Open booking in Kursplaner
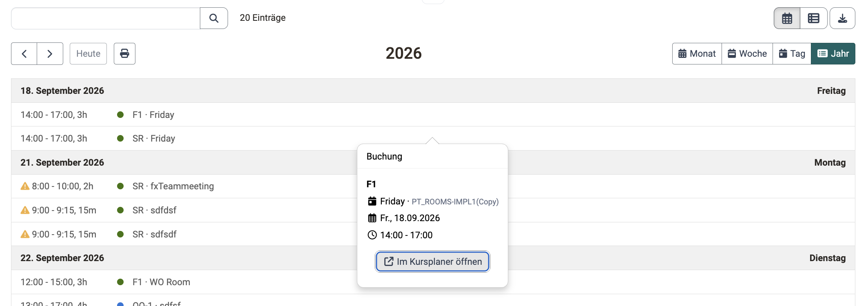This screenshot has width=868, height=306. (432, 262)
